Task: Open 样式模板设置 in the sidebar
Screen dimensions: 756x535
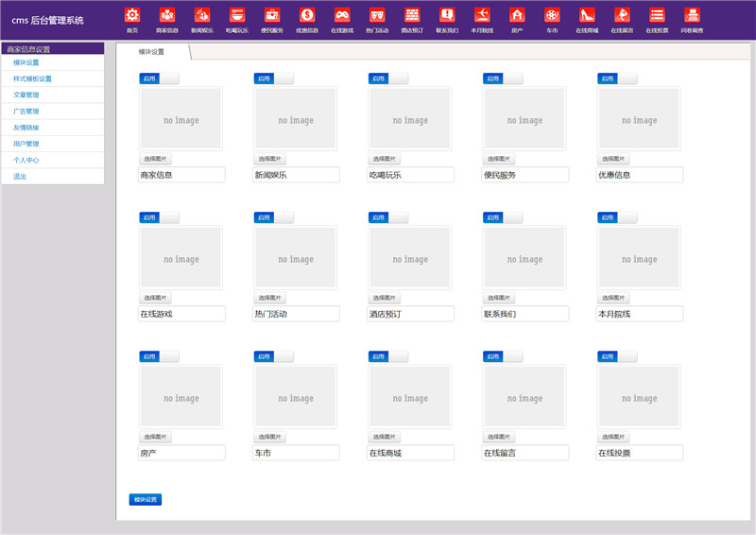Action: 33,78
